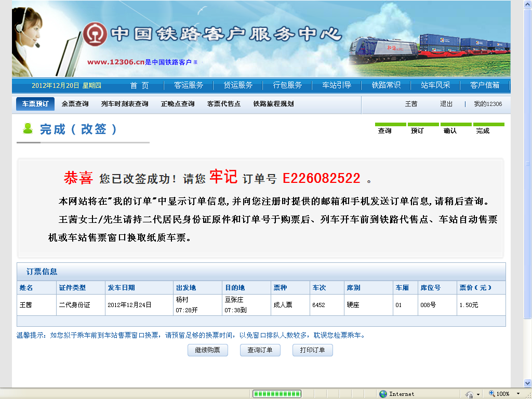Click the green user icon beside 完成(改签)
The height and width of the screenshot is (399, 532).
28,129
